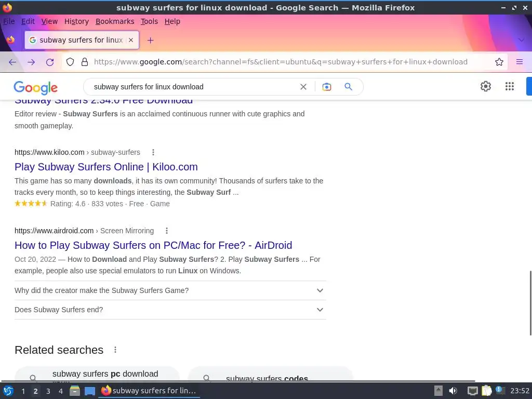This screenshot has width=532, height=399.
Task: Click the Rating: 4.6 text
Action: [68, 204]
